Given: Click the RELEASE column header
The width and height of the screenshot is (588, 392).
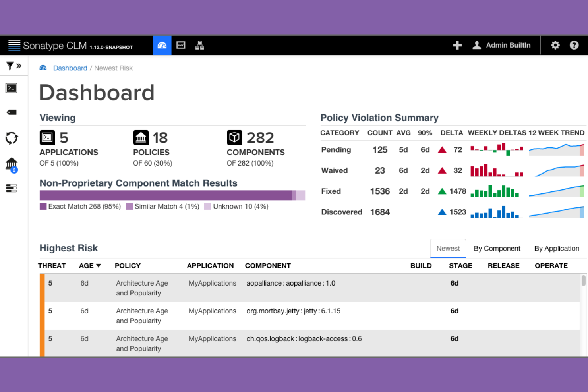Looking at the screenshot, I should point(503,266).
